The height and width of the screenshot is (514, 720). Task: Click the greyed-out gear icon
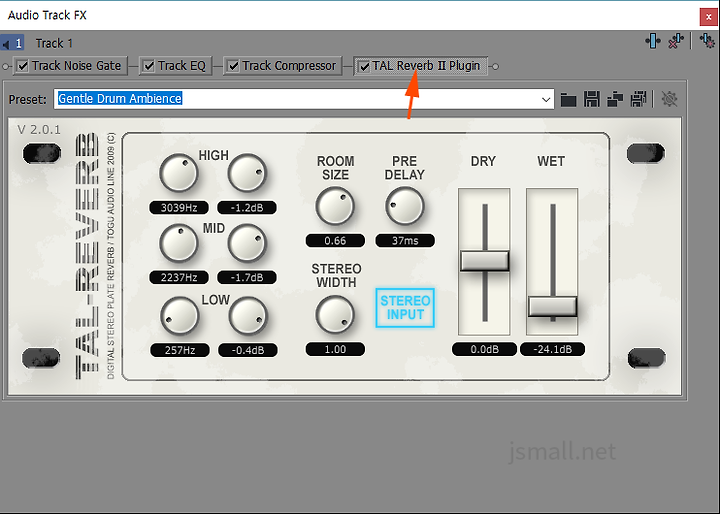tap(669, 99)
